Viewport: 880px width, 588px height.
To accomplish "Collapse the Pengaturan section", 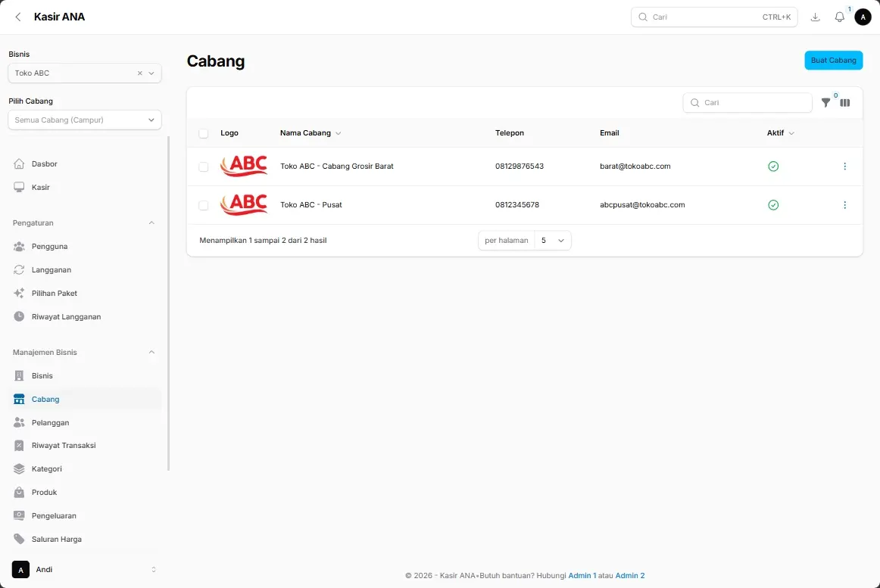I will pyautogui.click(x=151, y=222).
